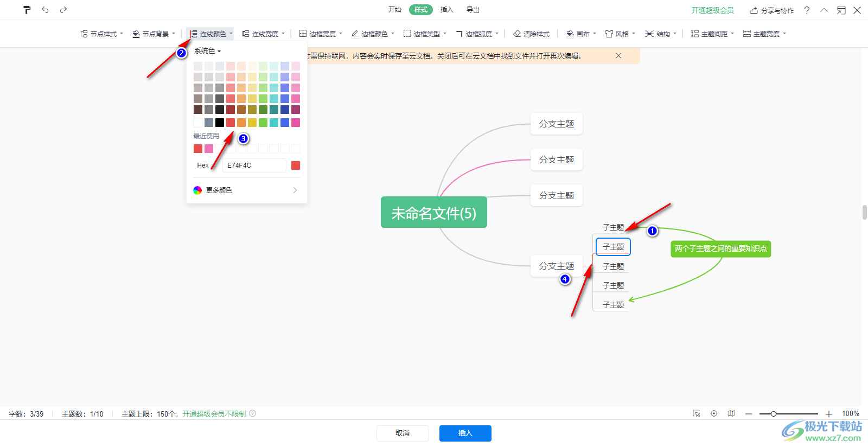Open 画布 canvas dropdown
Viewport: 868px width, 447px height.
coord(581,34)
